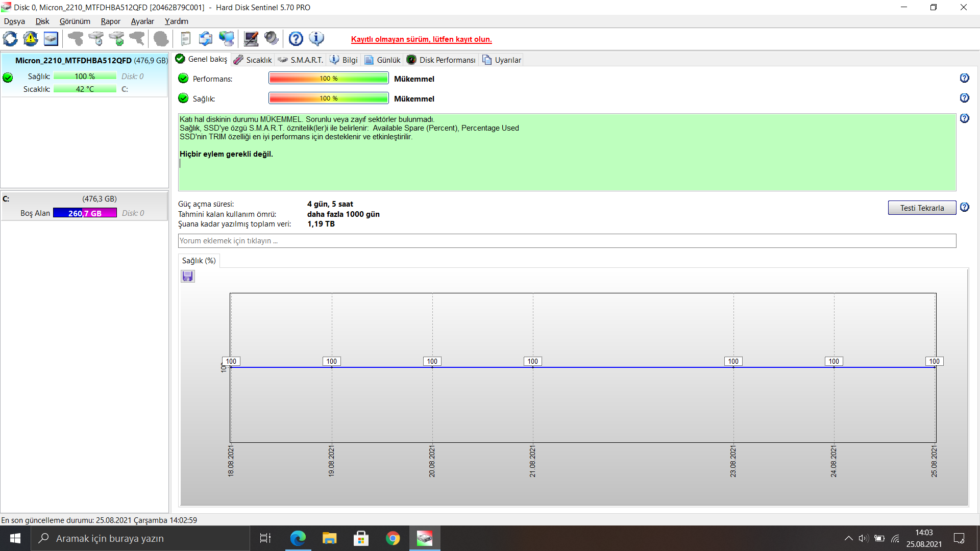
Task: Open Microsoft Edge from the taskbar
Action: pos(298,538)
